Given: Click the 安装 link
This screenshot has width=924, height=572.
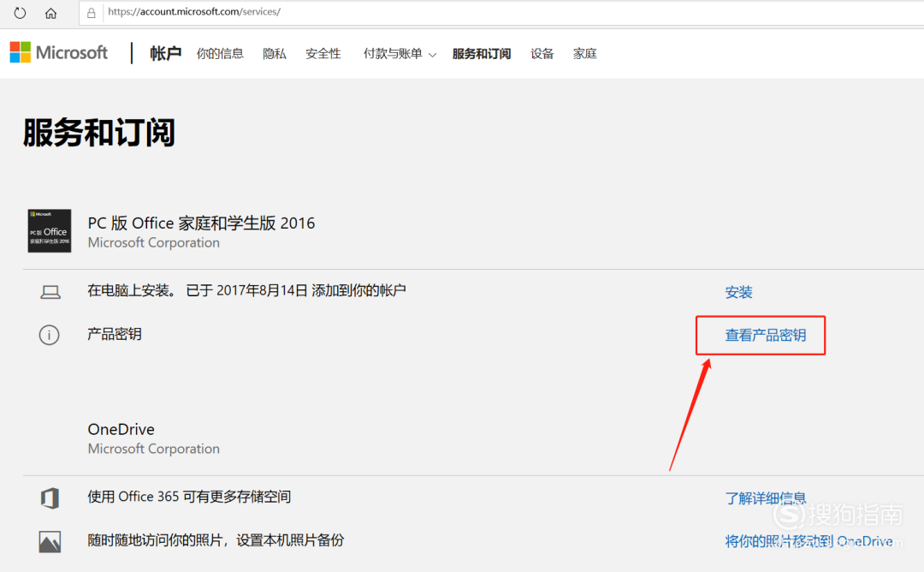Looking at the screenshot, I should click(x=738, y=292).
